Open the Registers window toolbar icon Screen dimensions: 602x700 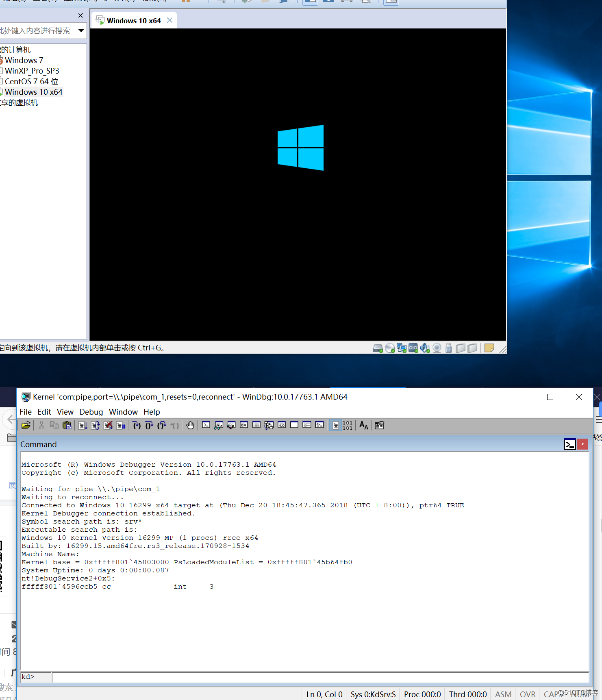[244, 425]
